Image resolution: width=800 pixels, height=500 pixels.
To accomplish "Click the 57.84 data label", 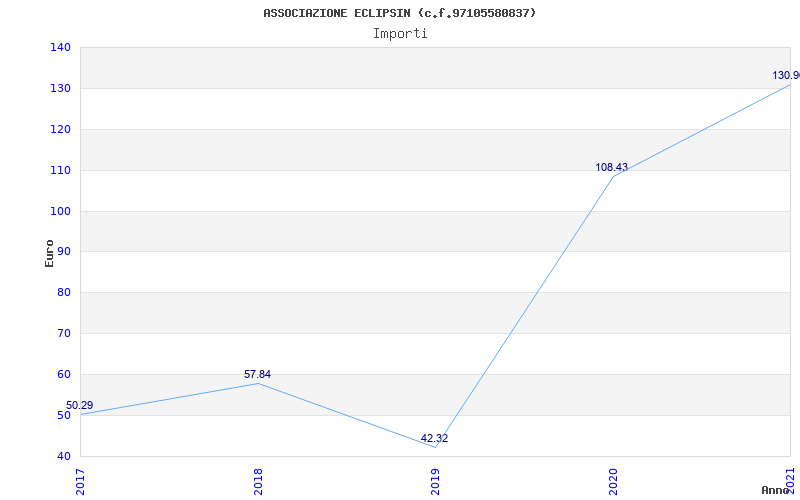I will coord(258,374).
